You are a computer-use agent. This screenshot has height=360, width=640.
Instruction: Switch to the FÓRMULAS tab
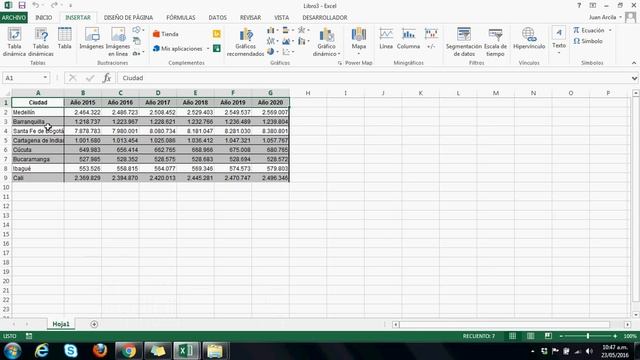tap(181, 18)
